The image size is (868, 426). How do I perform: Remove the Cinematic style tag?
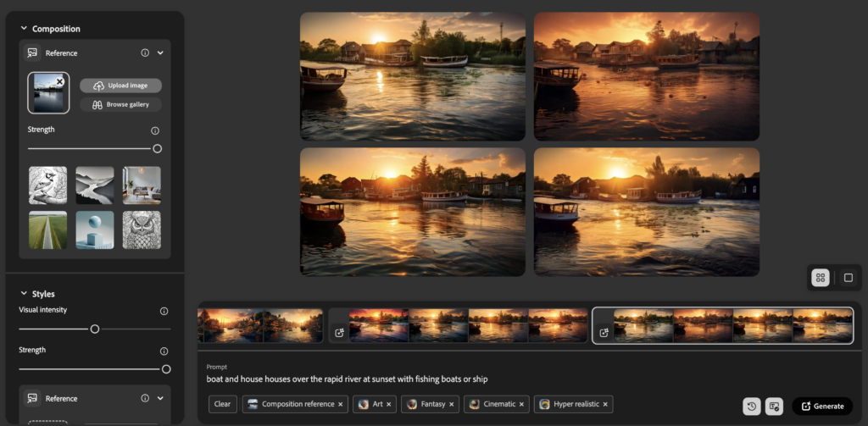point(521,405)
